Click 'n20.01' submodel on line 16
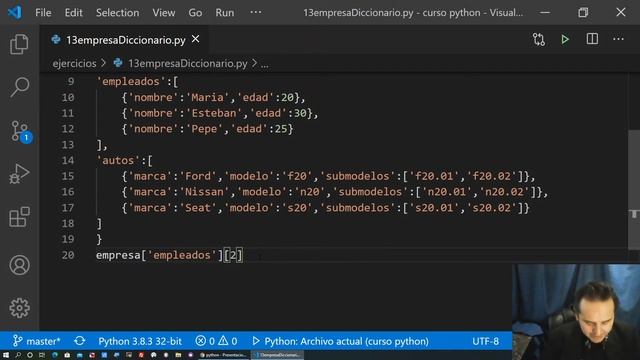The height and width of the screenshot is (360, 640). (x=447, y=192)
